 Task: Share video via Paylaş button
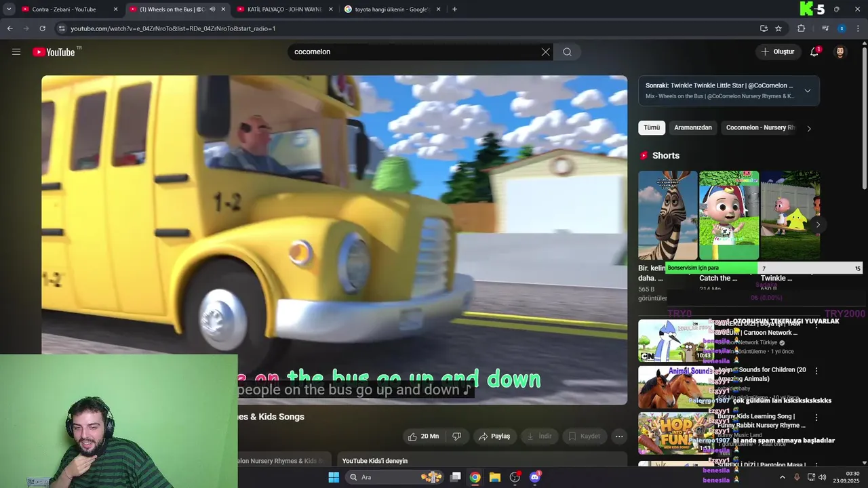[494, 436]
